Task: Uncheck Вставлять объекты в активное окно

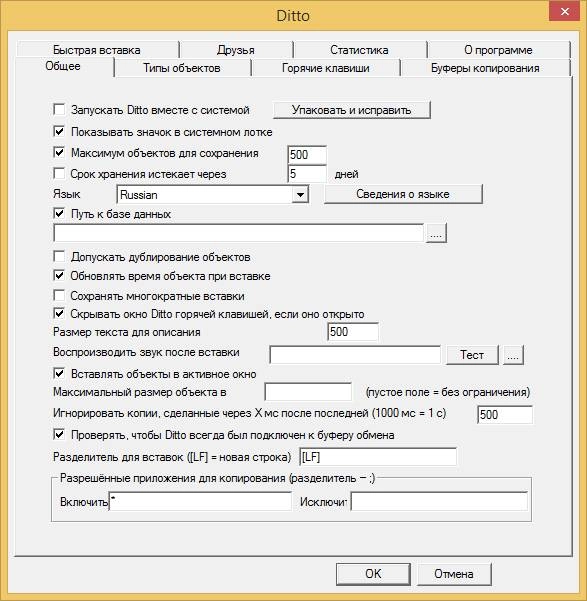Action: (x=59, y=373)
